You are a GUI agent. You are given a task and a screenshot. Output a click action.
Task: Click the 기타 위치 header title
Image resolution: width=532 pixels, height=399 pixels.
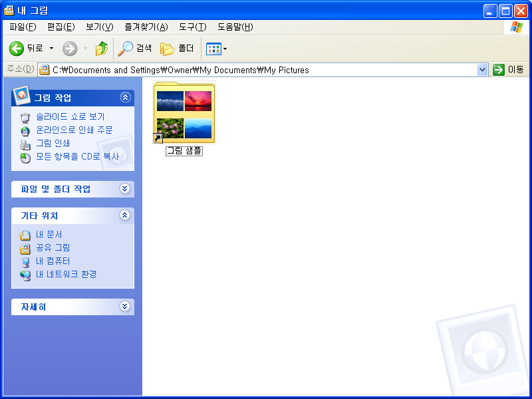pyautogui.click(x=39, y=215)
